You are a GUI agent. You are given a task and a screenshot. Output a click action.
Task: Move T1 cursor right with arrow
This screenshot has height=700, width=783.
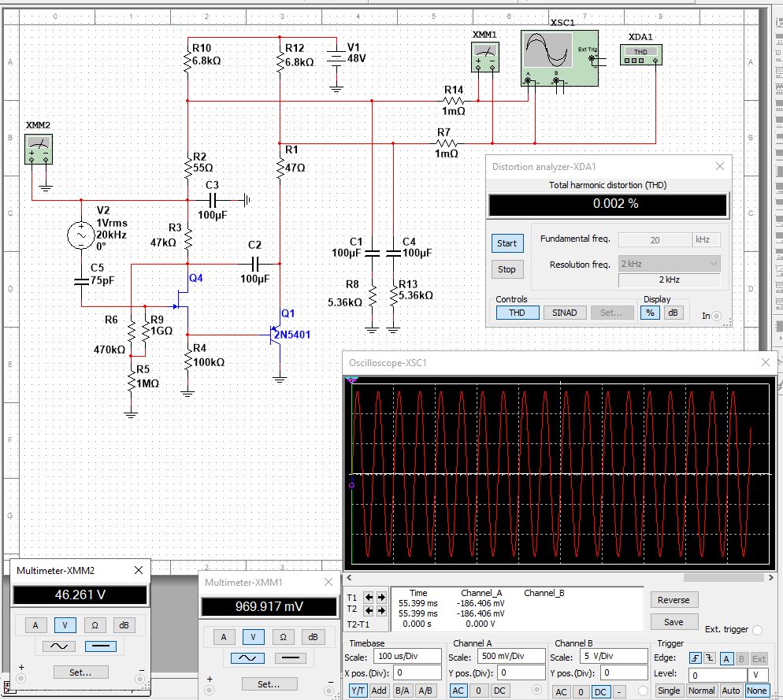click(x=381, y=598)
